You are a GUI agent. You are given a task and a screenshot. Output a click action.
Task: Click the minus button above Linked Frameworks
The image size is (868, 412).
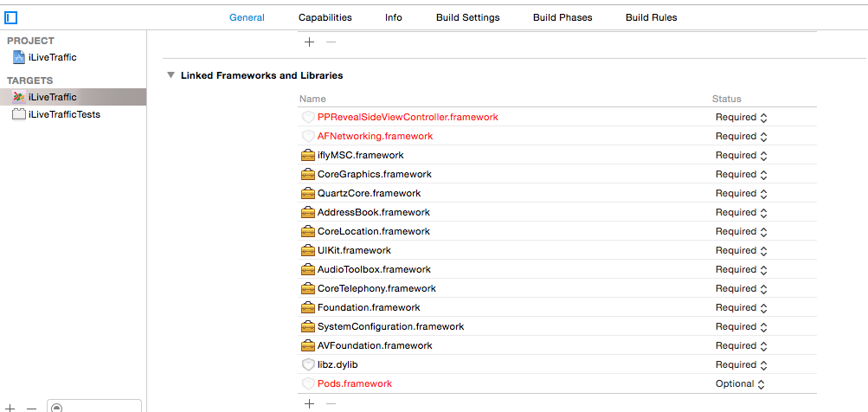(x=331, y=42)
